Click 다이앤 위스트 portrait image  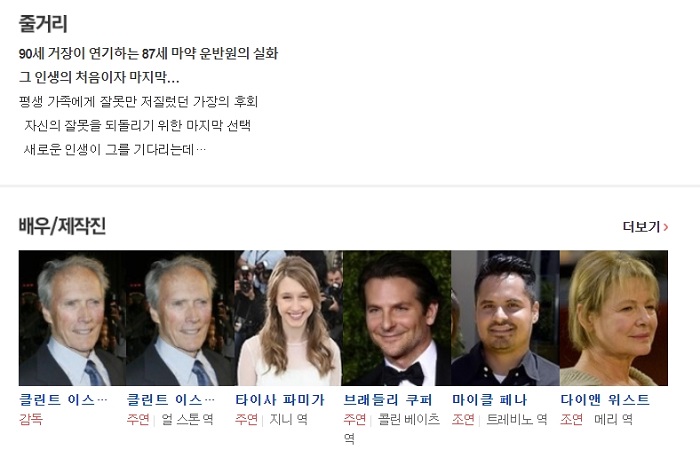click(x=614, y=318)
